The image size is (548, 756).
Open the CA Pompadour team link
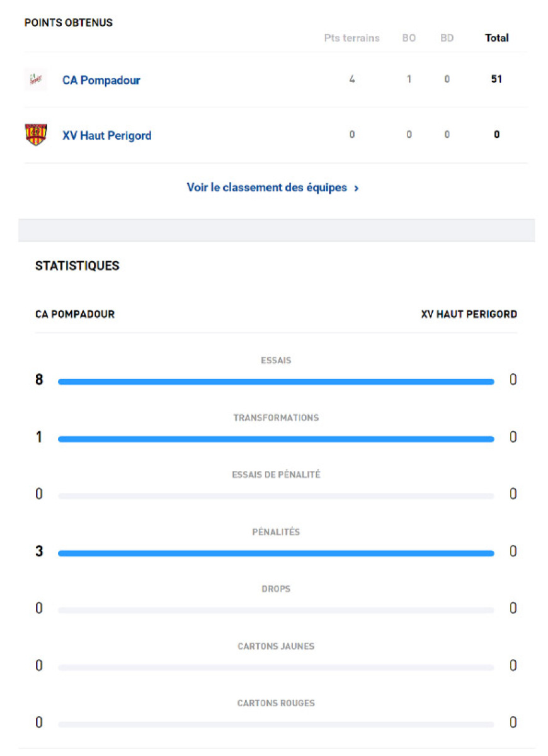click(101, 80)
